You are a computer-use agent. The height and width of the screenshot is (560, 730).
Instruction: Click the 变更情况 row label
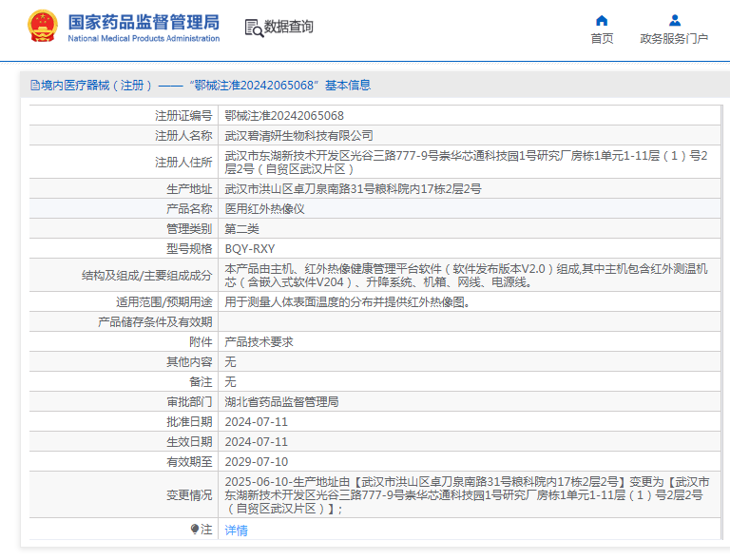[189, 494]
